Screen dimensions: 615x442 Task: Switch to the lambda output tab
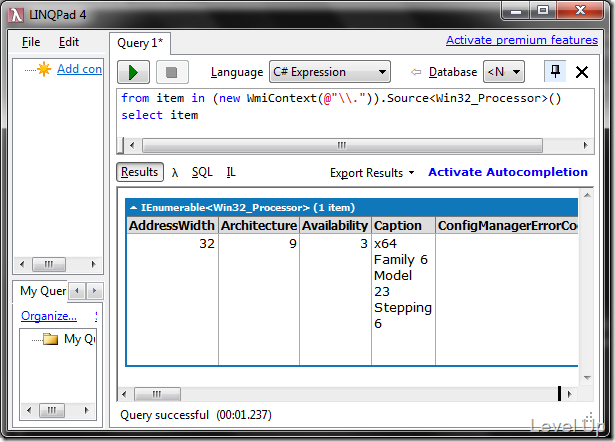click(175, 173)
